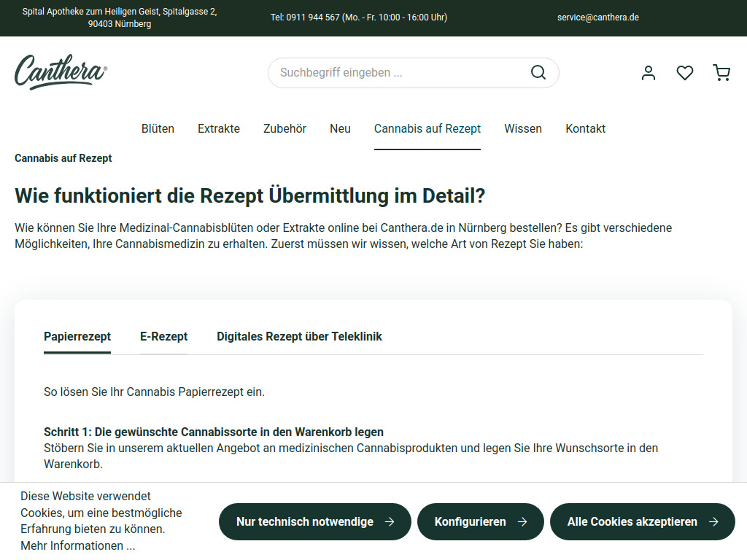Click the service@canthera.de email link
This screenshot has width=747, height=560.
pos(598,17)
